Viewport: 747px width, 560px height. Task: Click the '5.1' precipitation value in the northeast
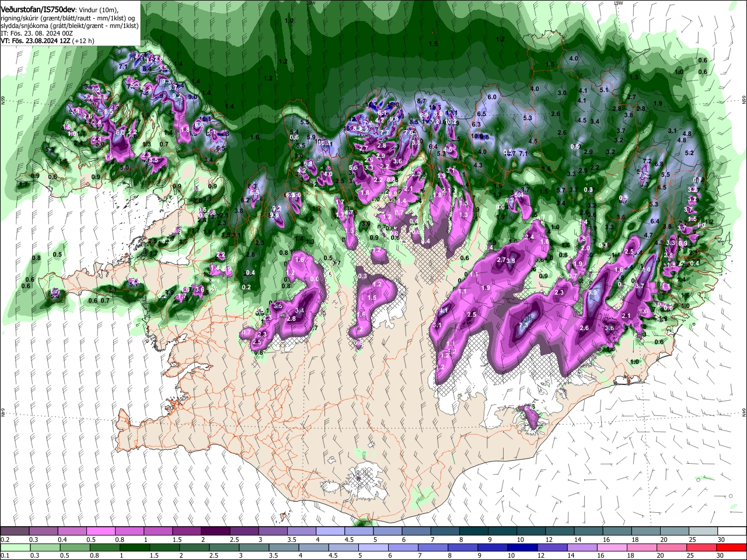click(604, 90)
